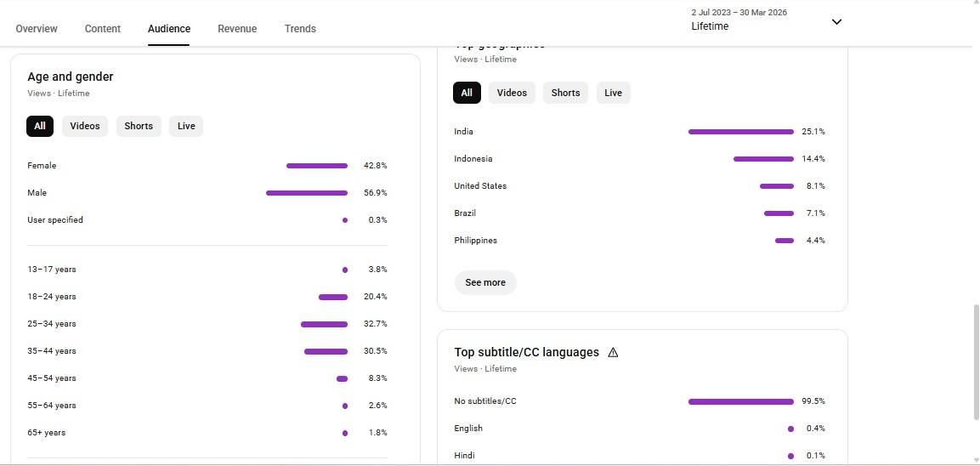Click the India percentage bar
The width and height of the screenshot is (980, 466).
pyautogui.click(x=740, y=132)
